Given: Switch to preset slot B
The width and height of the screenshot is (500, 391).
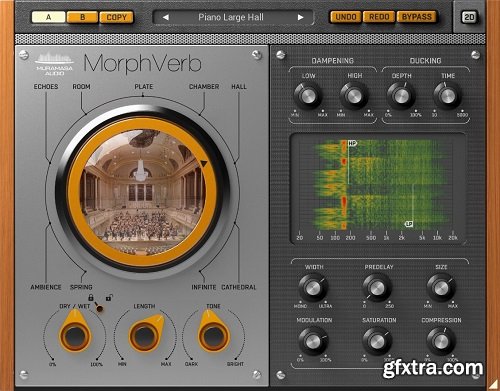Looking at the screenshot, I should pos(82,17).
